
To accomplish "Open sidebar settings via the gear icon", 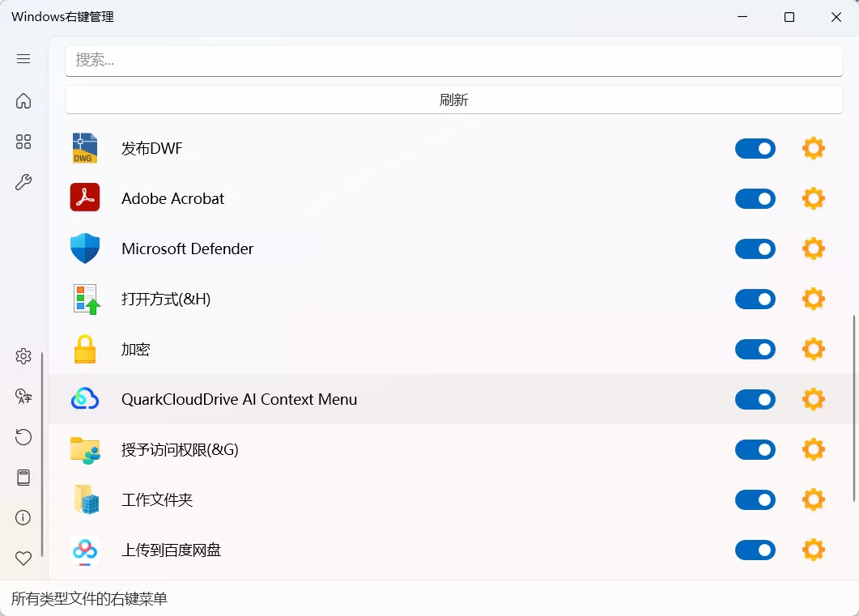I will tap(23, 355).
